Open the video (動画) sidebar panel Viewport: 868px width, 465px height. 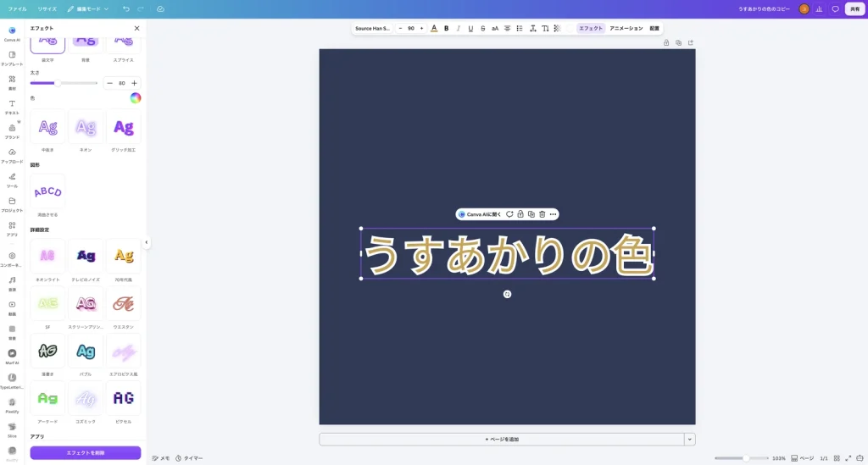point(12,307)
